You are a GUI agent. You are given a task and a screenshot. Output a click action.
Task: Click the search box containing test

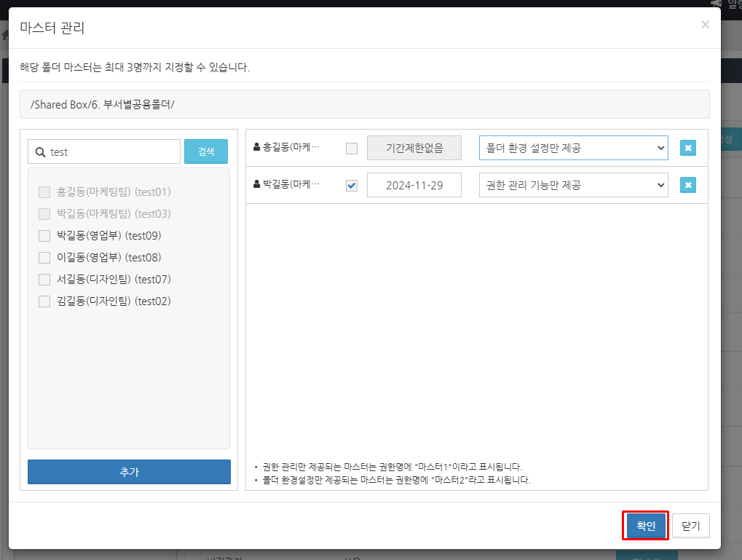click(x=113, y=151)
